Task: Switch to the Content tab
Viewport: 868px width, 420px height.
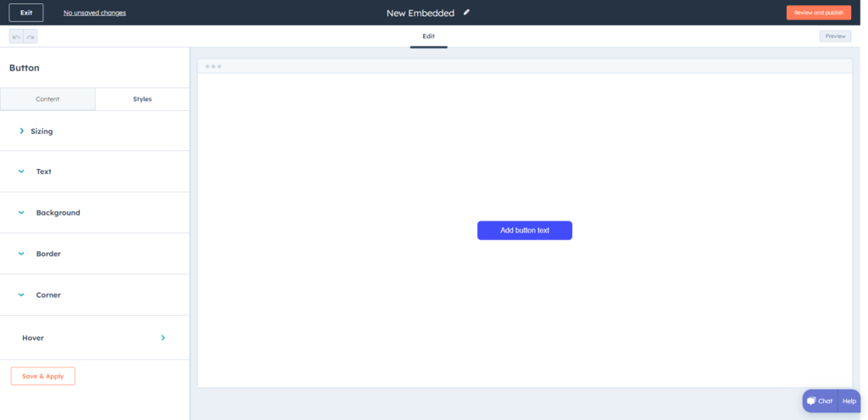Action: tap(47, 99)
